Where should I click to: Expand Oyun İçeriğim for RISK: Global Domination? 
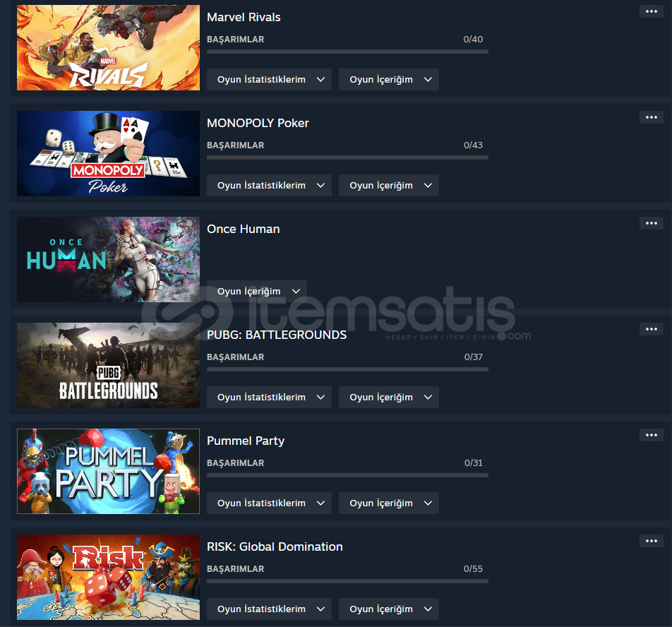(x=389, y=609)
